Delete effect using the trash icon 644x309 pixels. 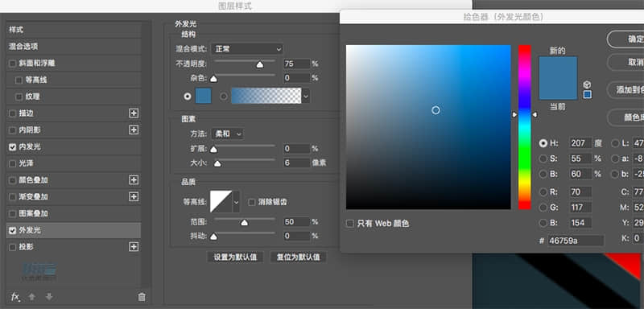point(142,297)
